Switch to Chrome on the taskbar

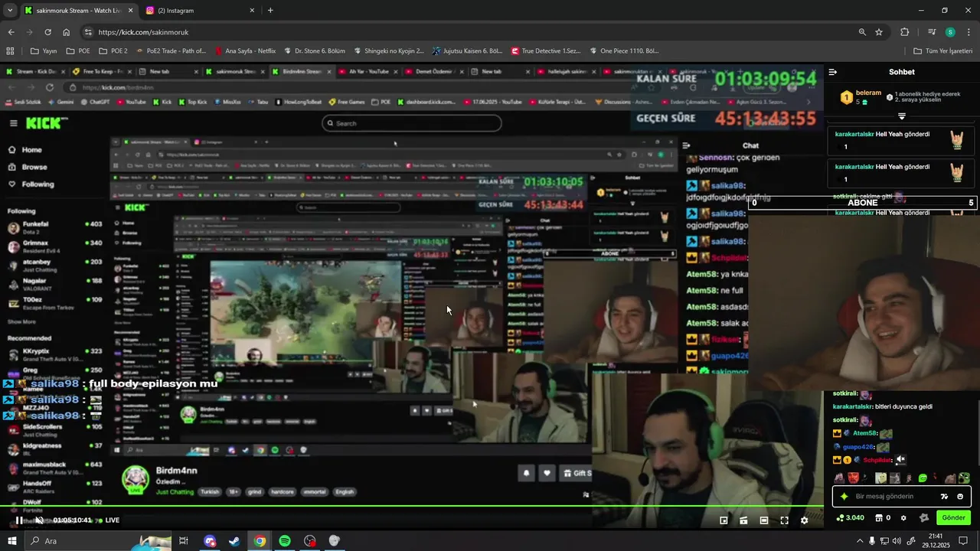click(x=260, y=541)
